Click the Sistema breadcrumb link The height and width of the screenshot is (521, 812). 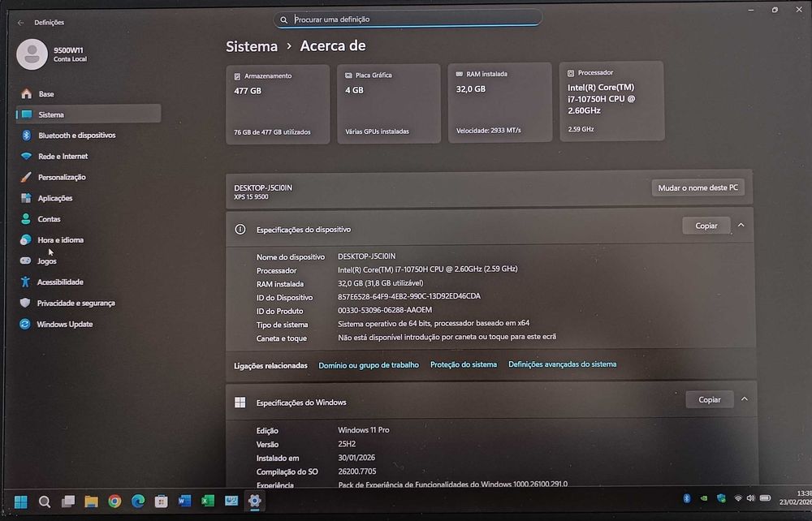pyautogui.click(x=252, y=46)
